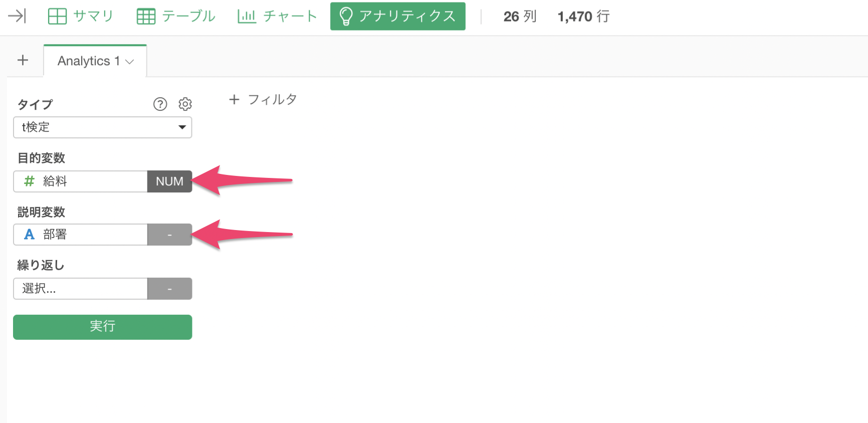The height and width of the screenshot is (423, 868).
Task: Open the dash function selector for 部署
Action: tap(169, 235)
